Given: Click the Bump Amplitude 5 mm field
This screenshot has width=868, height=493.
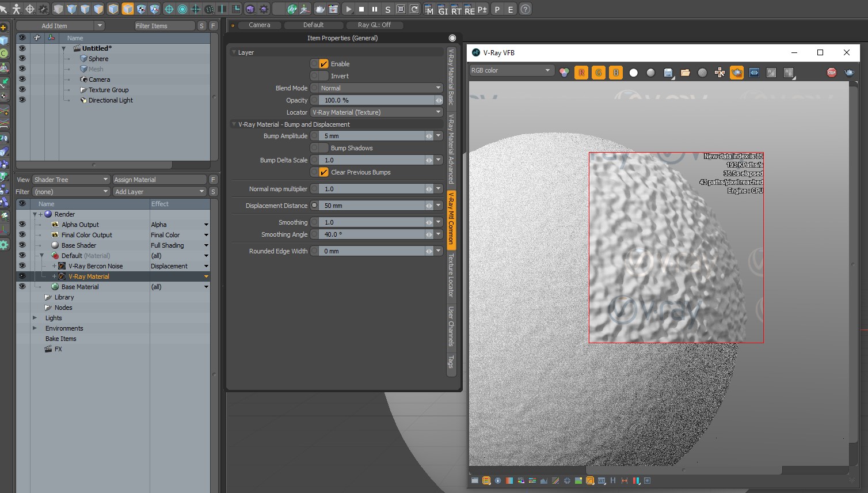Looking at the screenshot, I should pyautogui.click(x=372, y=136).
